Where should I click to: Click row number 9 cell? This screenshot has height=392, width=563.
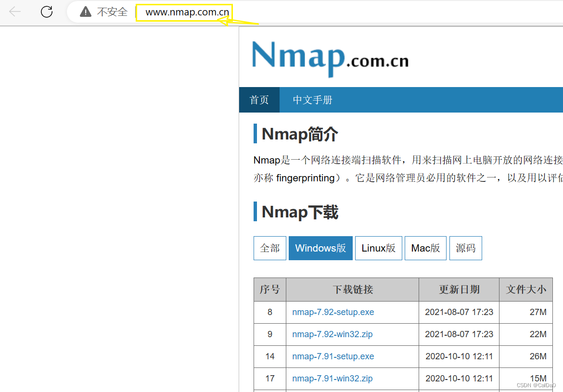[x=269, y=334]
